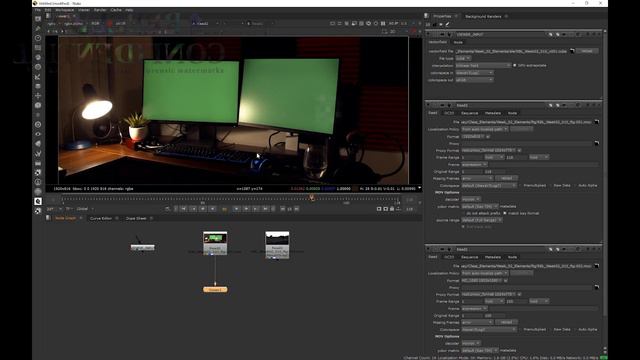Viewport: 640px width, 360px height.
Task: Skip forward by the frame increment
Action: [297, 209]
